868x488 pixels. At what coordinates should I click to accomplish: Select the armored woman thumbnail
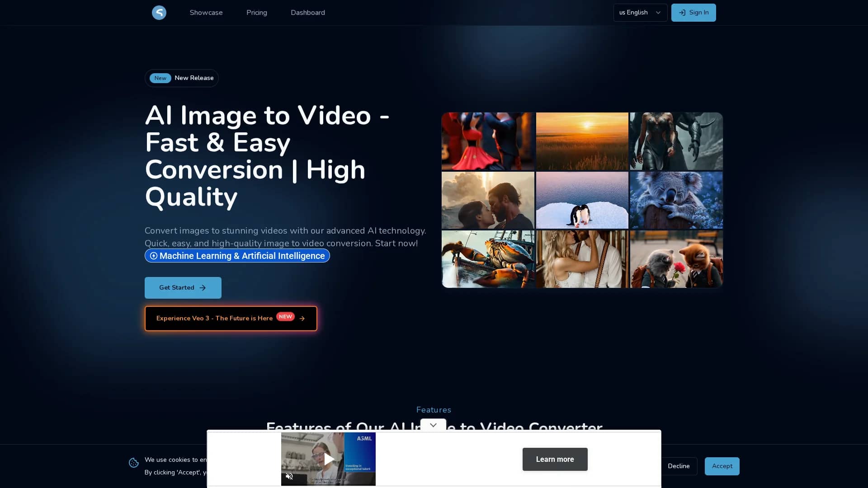click(x=676, y=141)
